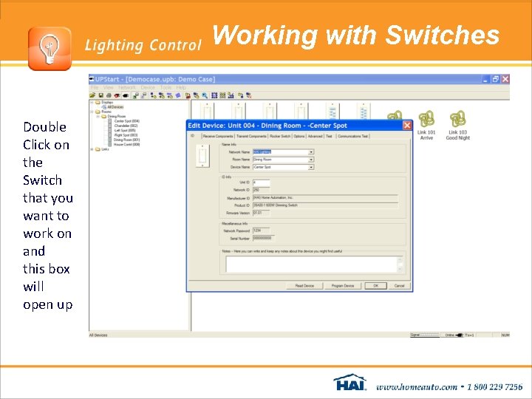Click the Unit ID field

pos(262,183)
